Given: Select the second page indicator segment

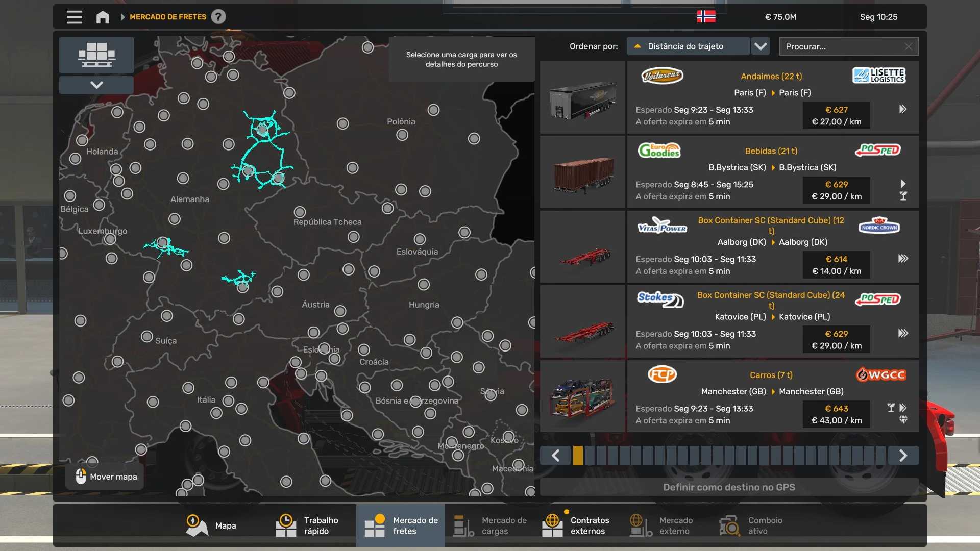Looking at the screenshot, I should click(590, 455).
